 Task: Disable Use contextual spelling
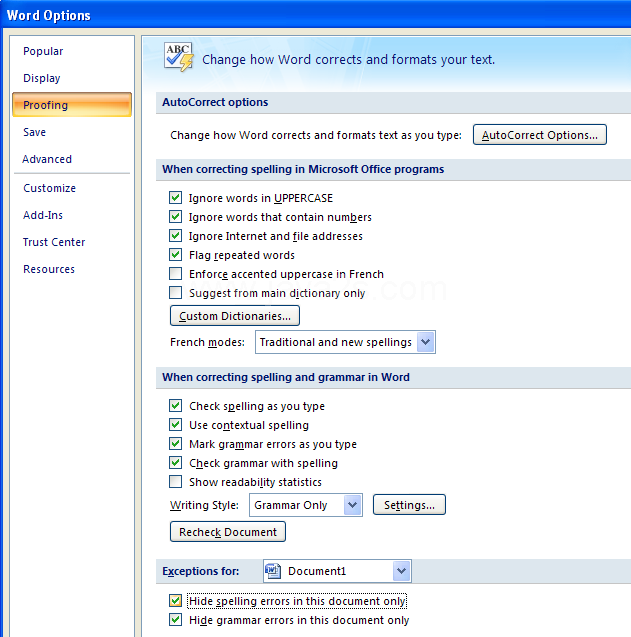[x=176, y=425]
